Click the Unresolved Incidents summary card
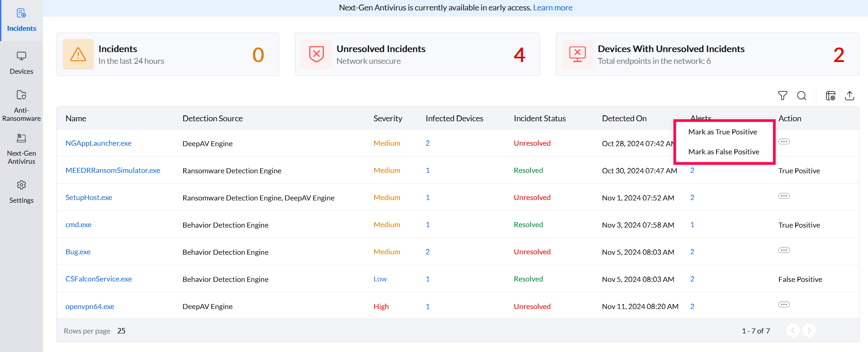868x352 pixels. (417, 54)
